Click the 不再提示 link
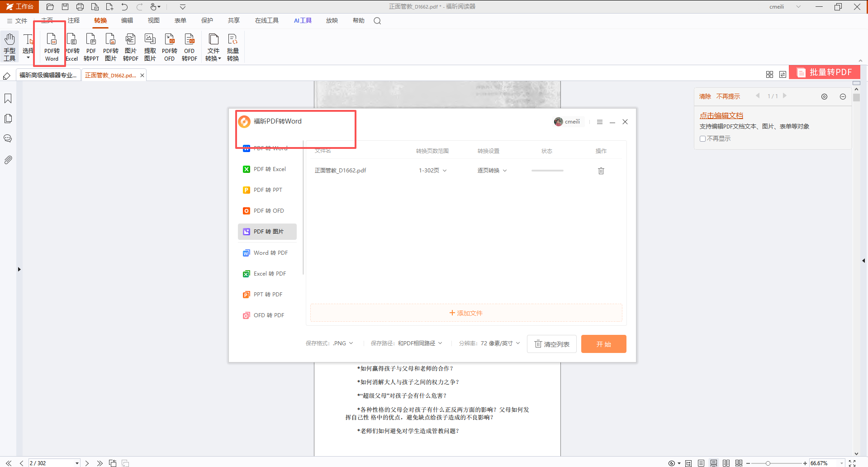Viewport: 868px width, 467px height. pyautogui.click(x=728, y=96)
